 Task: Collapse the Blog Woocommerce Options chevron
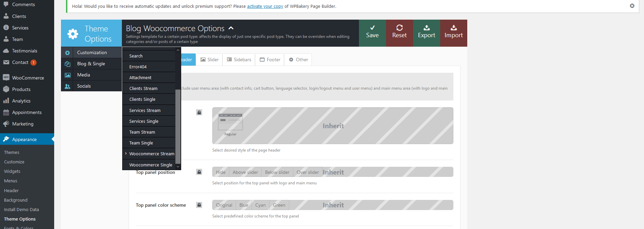[x=231, y=28]
